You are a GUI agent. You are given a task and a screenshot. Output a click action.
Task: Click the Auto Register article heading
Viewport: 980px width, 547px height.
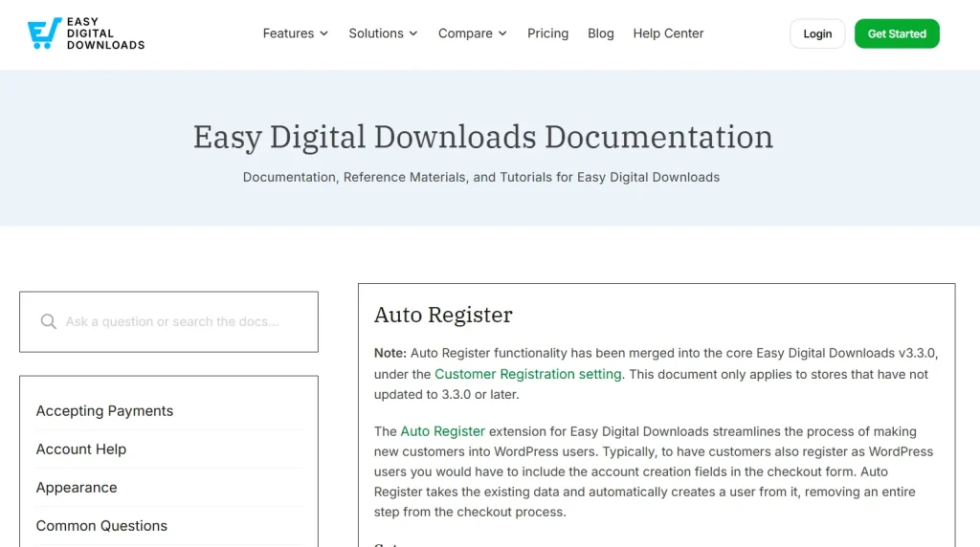point(443,315)
